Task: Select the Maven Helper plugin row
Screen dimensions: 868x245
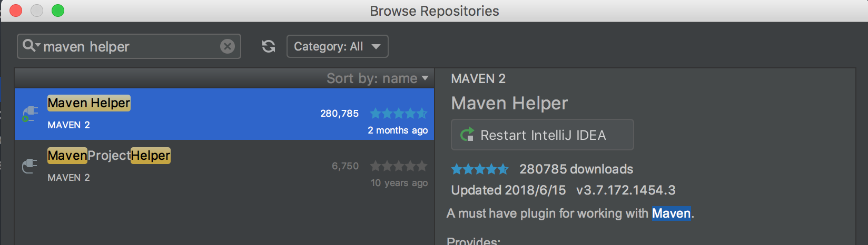Action: pos(224,114)
